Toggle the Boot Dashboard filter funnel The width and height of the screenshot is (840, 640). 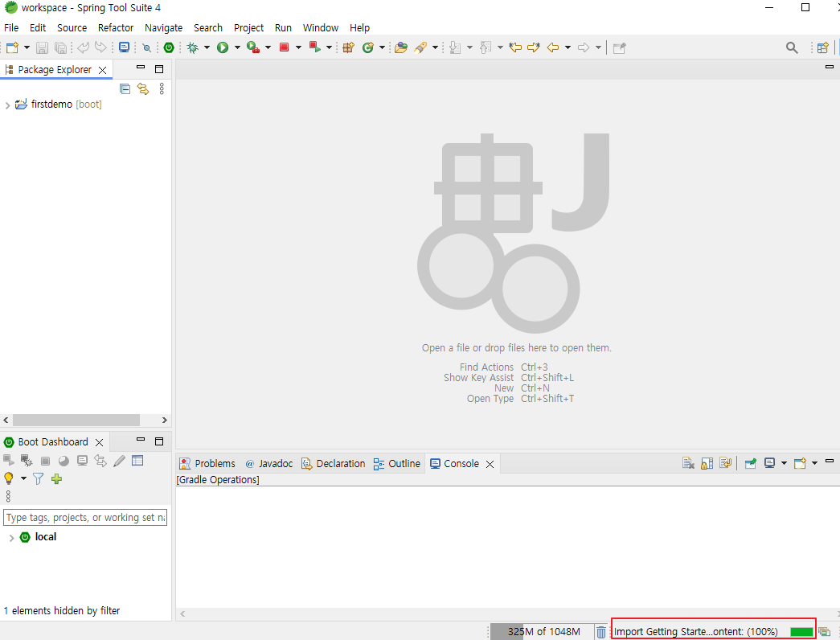[x=38, y=478]
